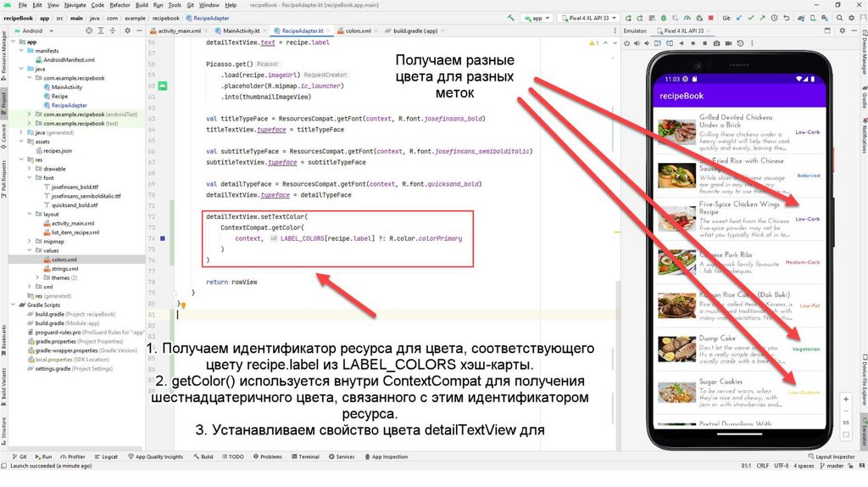Open the app run configuration dropdown
This screenshot has height=487, width=868.
click(x=537, y=18)
